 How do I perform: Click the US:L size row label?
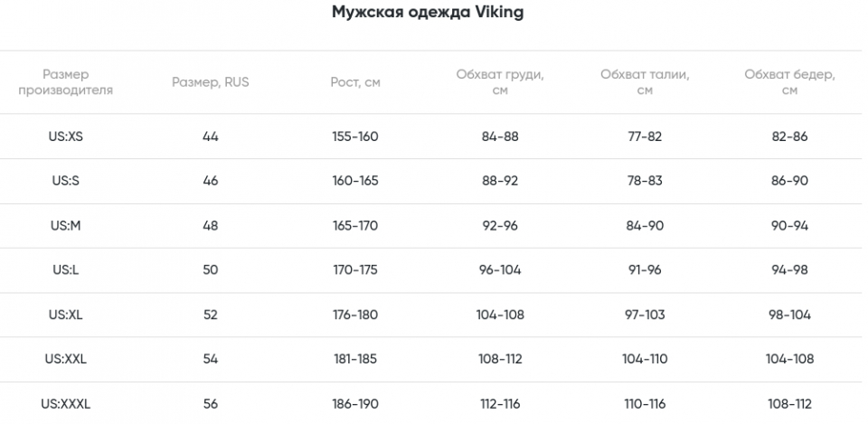[x=65, y=270]
